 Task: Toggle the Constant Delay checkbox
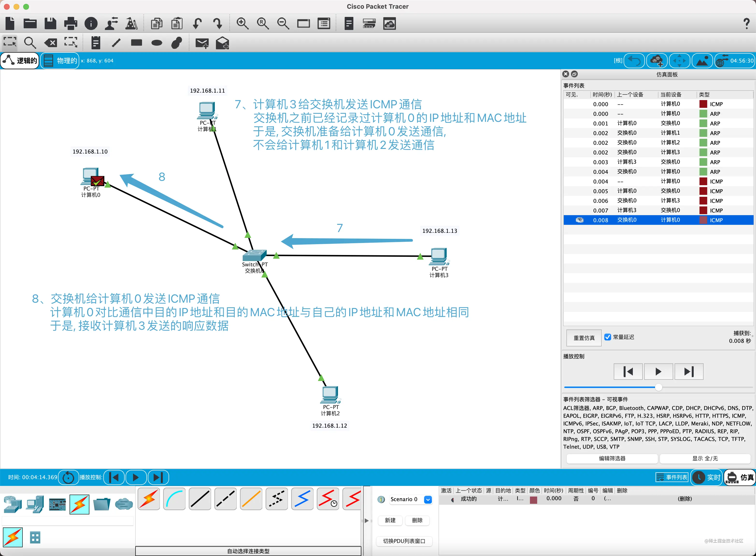(x=607, y=337)
